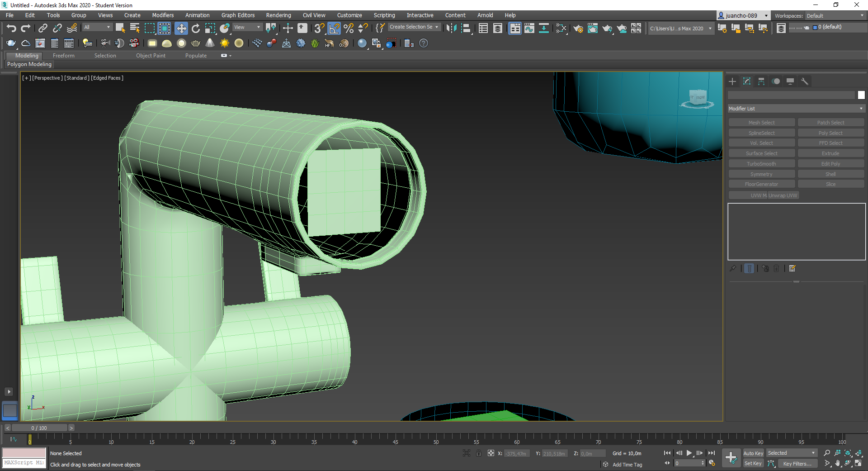This screenshot has width=868, height=471.
Task: Open the 'All' selection filter dropdown
Action: click(x=97, y=27)
